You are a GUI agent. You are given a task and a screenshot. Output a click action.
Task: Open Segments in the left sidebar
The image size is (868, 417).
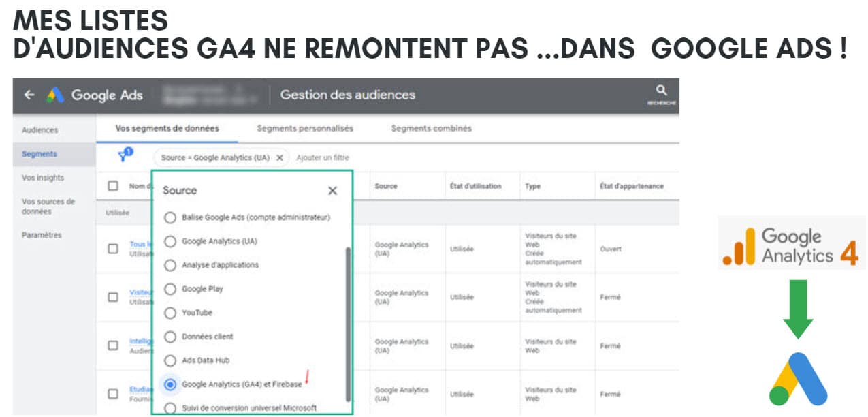pos(40,154)
